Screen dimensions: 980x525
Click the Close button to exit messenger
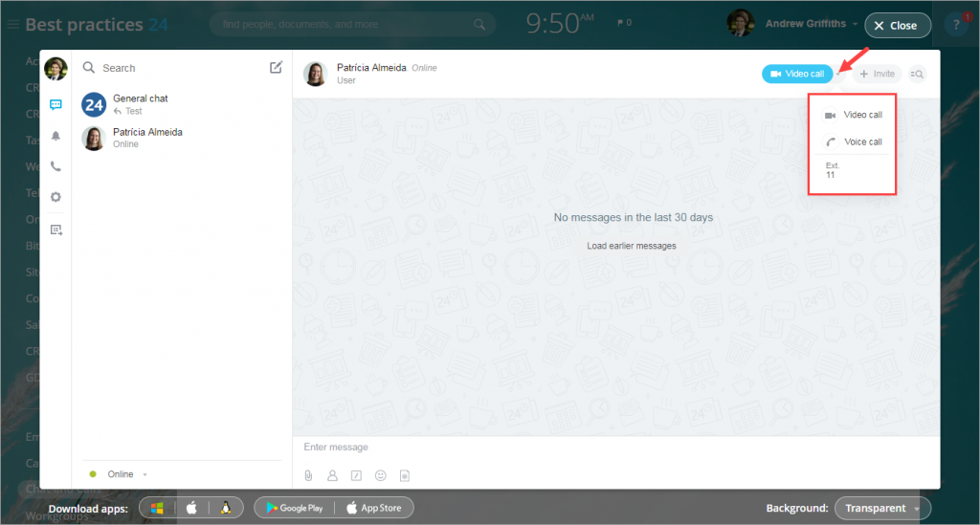coord(898,26)
